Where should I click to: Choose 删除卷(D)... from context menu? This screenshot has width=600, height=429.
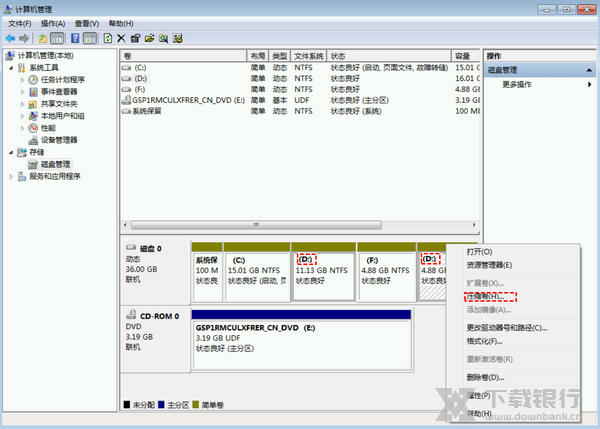tap(485, 377)
